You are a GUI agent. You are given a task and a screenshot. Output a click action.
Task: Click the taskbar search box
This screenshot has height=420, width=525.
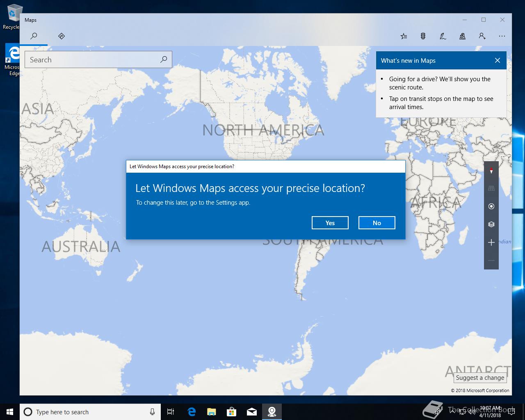(x=90, y=412)
